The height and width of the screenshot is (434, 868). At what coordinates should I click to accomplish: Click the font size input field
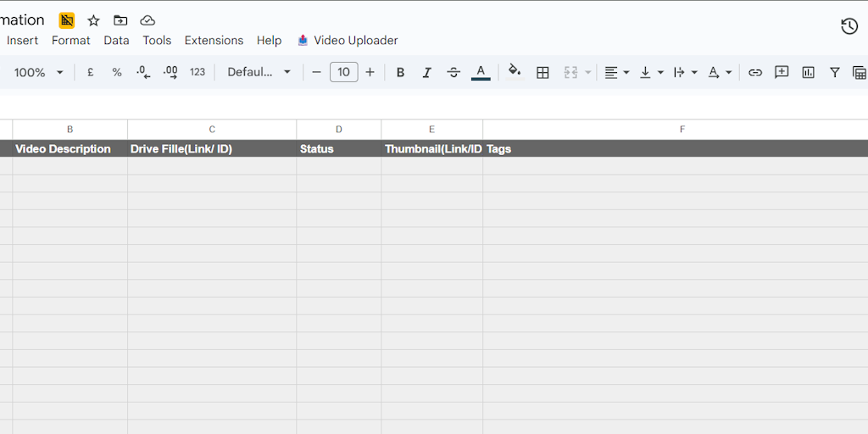[343, 73]
